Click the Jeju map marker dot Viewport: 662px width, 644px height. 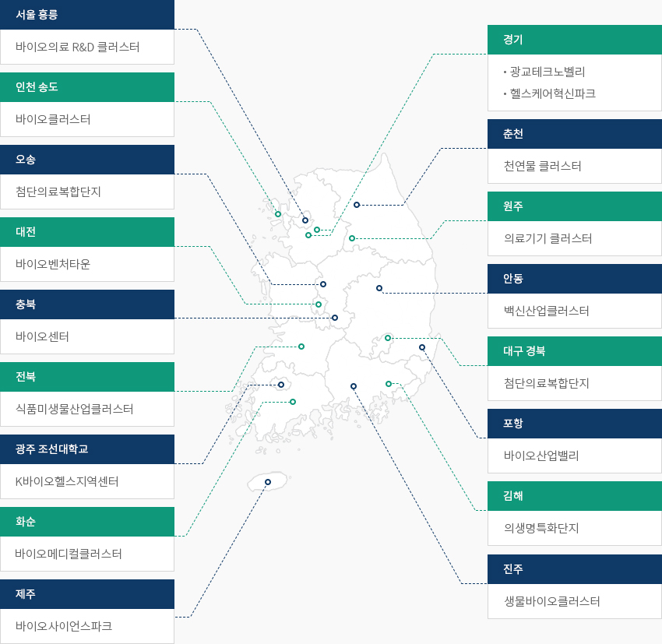pyautogui.click(x=268, y=482)
